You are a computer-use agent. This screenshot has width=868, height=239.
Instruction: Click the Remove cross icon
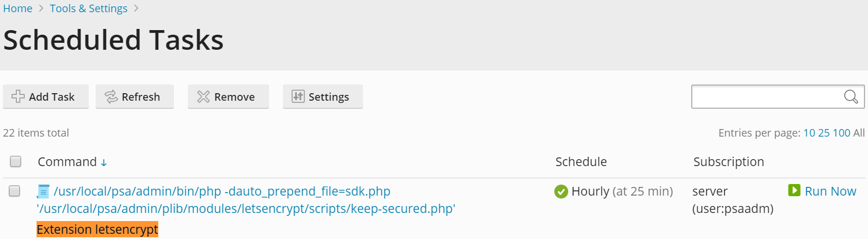[203, 97]
